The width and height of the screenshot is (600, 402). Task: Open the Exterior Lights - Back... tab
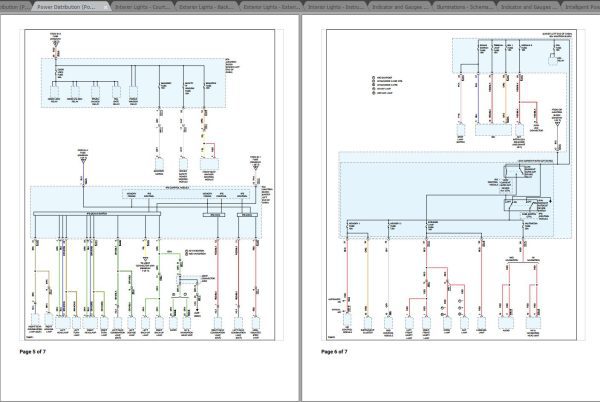pos(208,7)
